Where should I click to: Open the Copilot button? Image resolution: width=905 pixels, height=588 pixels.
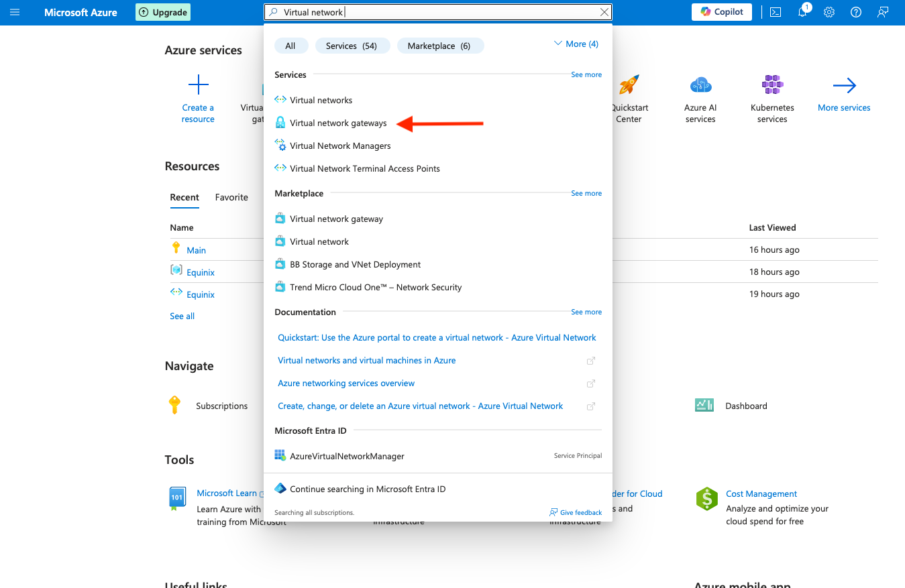pos(722,12)
